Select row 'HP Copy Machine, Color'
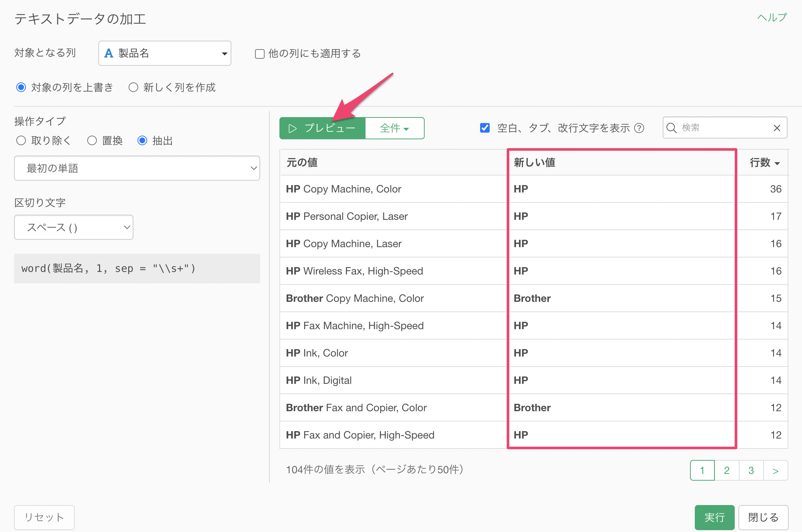This screenshot has width=802, height=532. pos(534,189)
